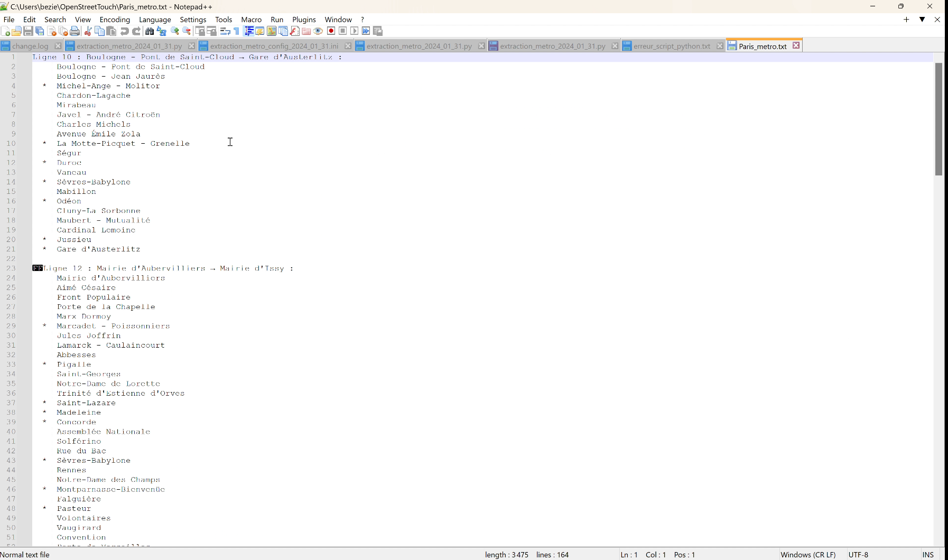Click the Copy toolbar icon
This screenshot has height=560, width=948.
click(x=100, y=31)
